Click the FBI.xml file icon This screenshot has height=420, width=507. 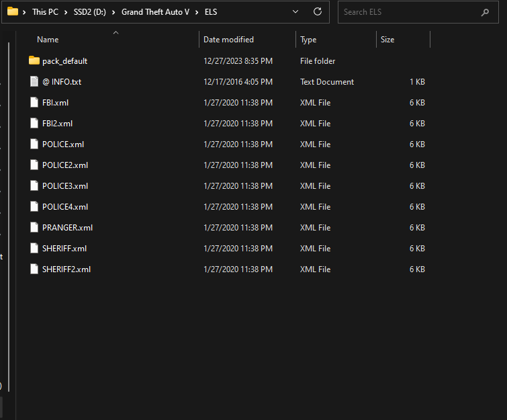[x=35, y=103]
